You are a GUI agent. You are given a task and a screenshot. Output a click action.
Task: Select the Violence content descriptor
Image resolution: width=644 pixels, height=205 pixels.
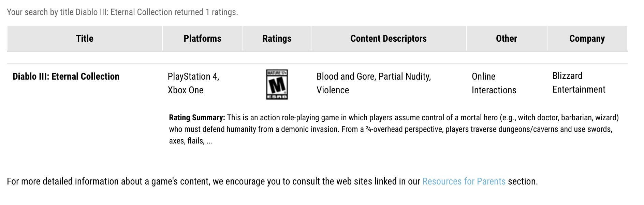333,90
